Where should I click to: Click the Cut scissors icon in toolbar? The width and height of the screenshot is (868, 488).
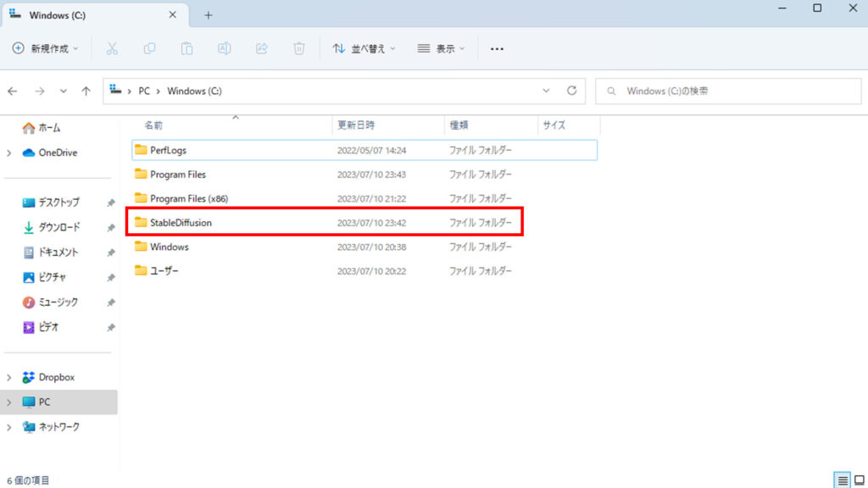click(112, 48)
